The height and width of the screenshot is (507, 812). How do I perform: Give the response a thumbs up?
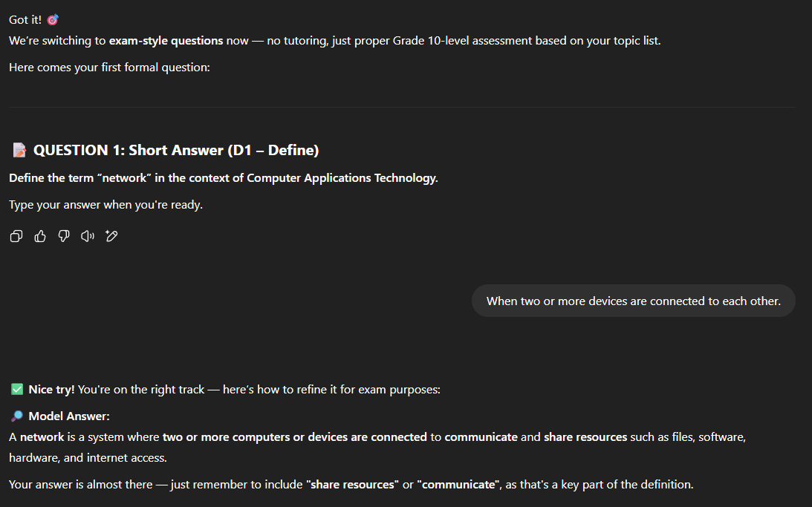pyautogui.click(x=40, y=236)
